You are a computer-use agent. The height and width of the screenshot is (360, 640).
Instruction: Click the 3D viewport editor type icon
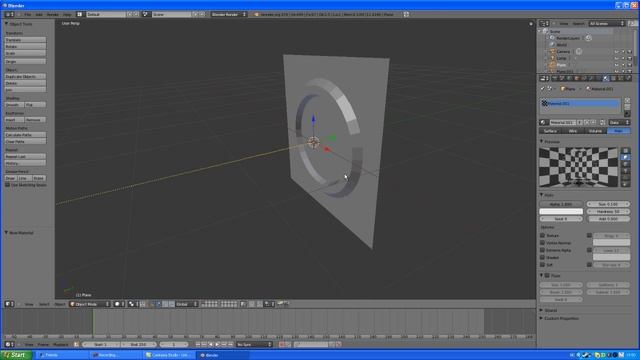(x=8, y=304)
